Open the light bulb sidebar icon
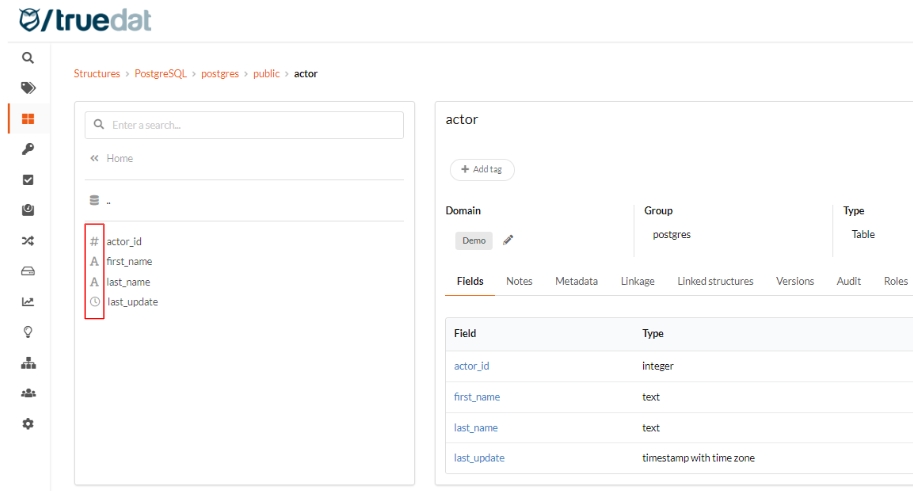913x491 pixels. [28, 333]
